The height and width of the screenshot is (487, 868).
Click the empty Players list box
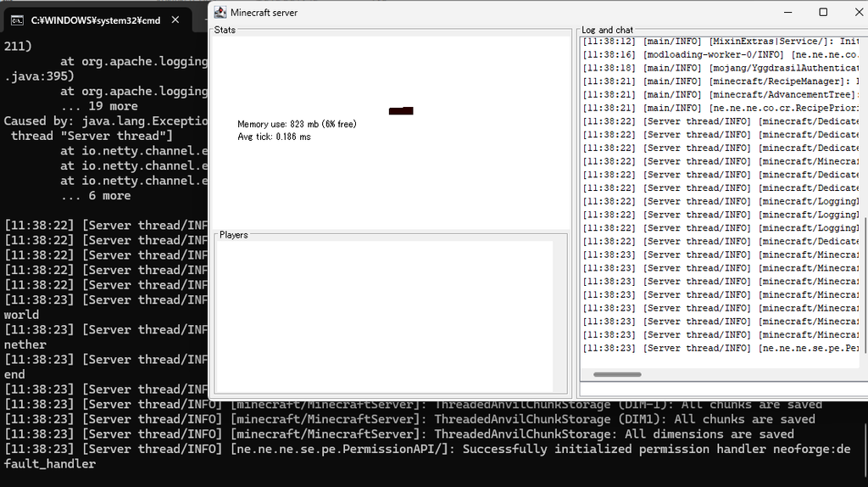tap(384, 316)
